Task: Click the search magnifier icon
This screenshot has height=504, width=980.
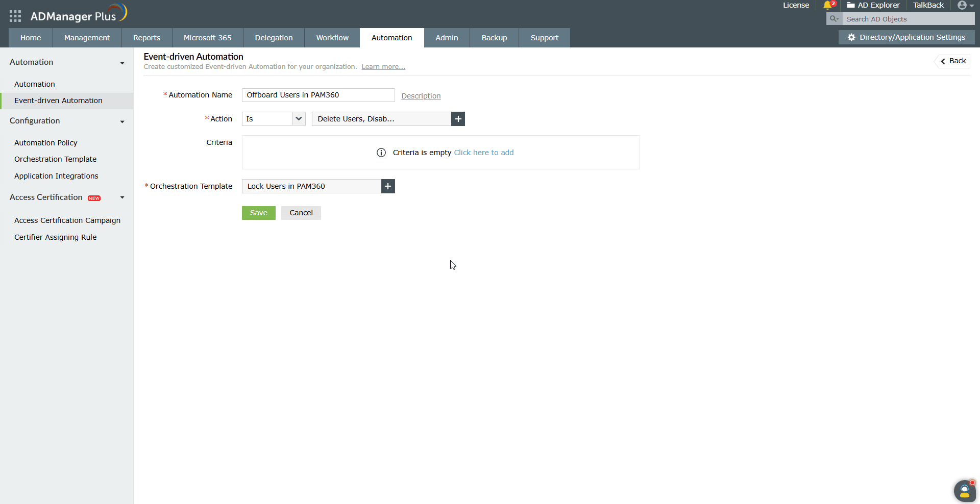Action: tap(834, 19)
